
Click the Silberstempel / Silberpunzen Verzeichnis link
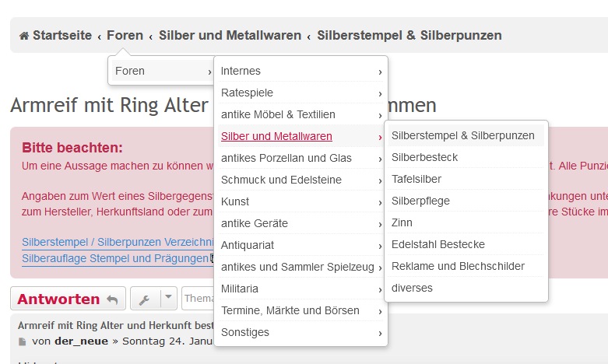(x=113, y=241)
